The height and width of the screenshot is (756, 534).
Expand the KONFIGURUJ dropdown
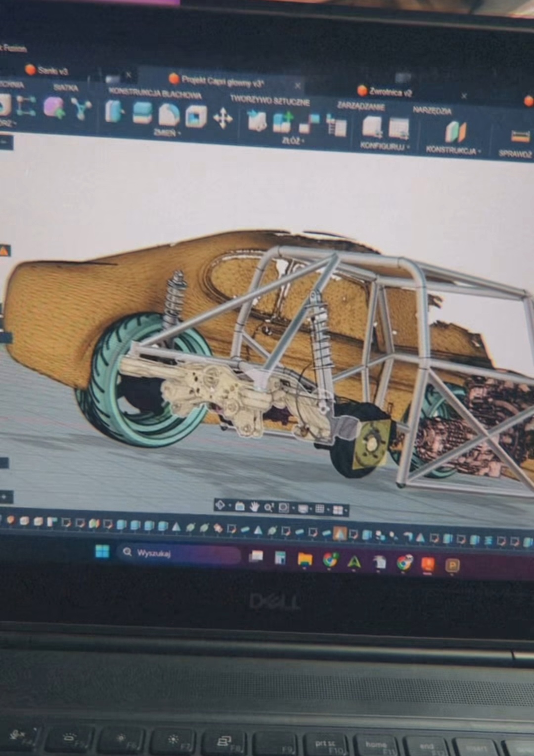point(385,146)
